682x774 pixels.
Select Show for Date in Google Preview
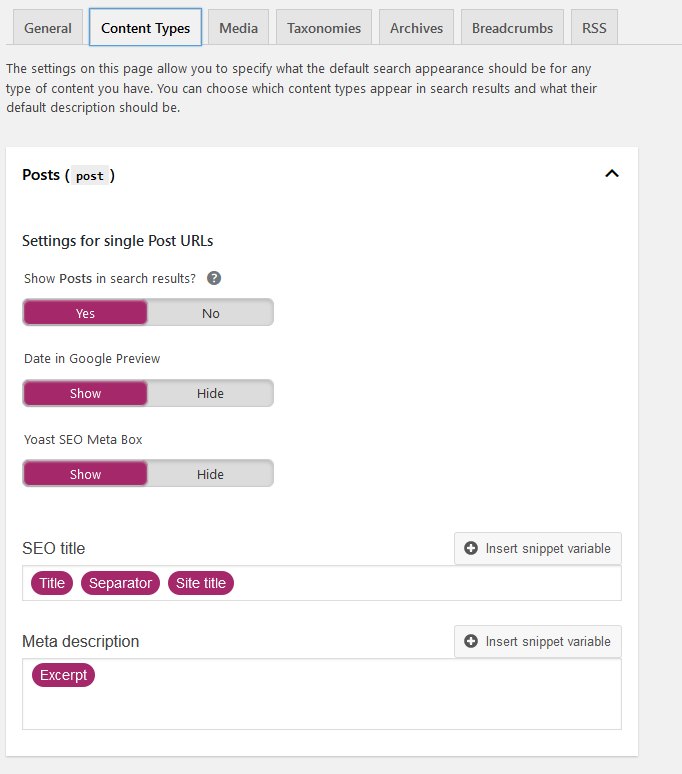(x=85, y=393)
